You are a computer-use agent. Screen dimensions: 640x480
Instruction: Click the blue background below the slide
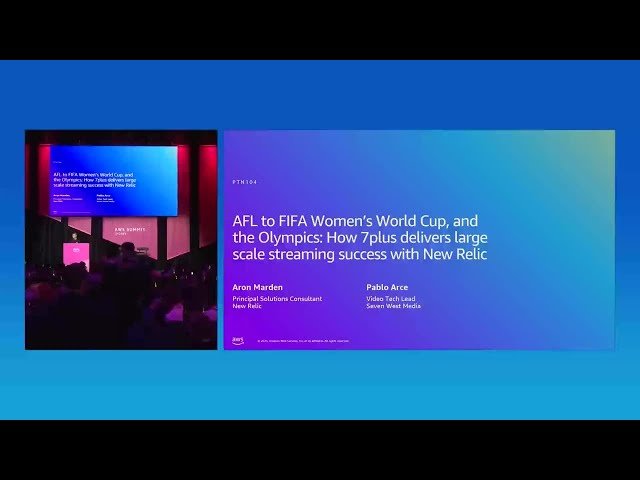coord(320,385)
